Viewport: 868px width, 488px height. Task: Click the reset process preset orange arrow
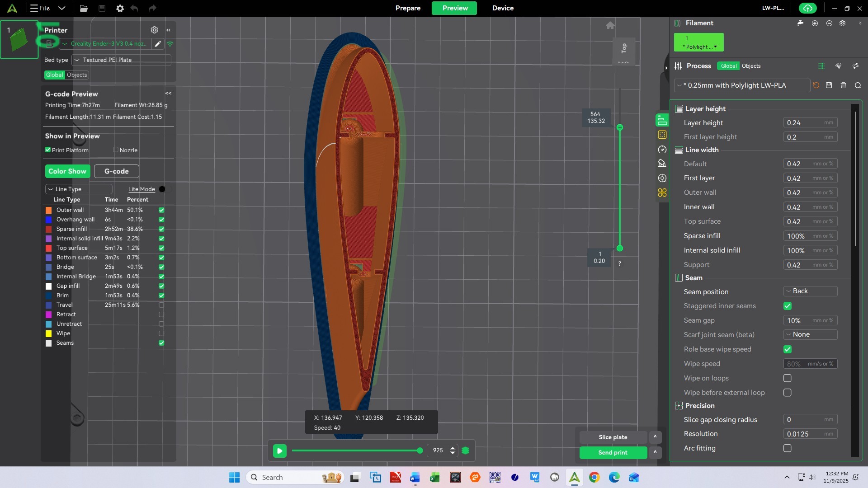click(x=816, y=85)
